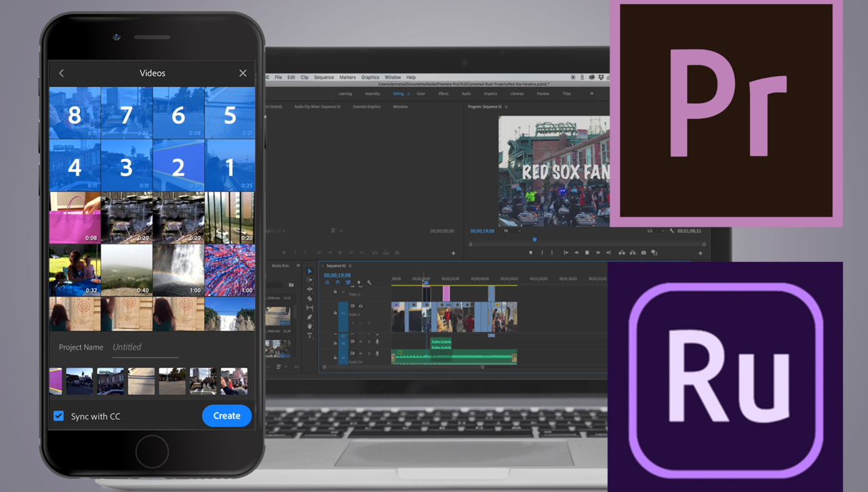Click the Program monitor playhead scrubber
868x492 pixels.
534,240
